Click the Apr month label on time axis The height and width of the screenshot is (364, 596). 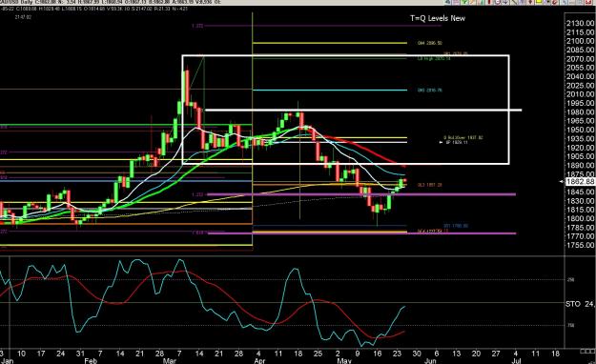pyautogui.click(x=259, y=360)
